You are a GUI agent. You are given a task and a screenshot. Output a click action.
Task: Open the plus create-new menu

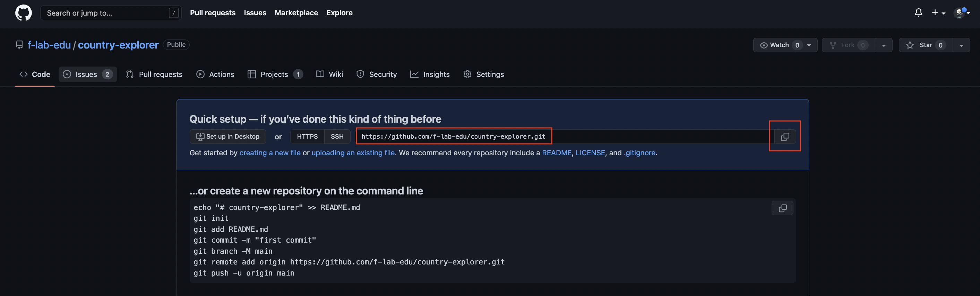(x=938, y=12)
